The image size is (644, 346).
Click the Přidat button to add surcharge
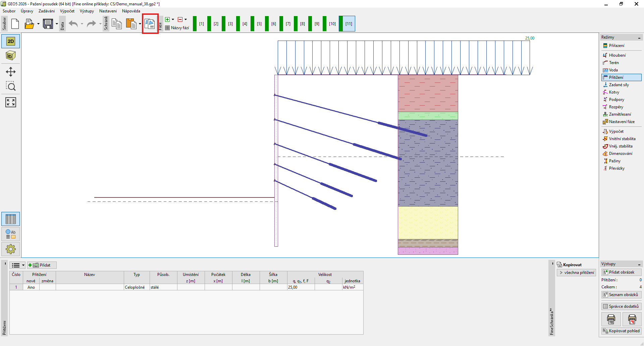(x=42, y=265)
